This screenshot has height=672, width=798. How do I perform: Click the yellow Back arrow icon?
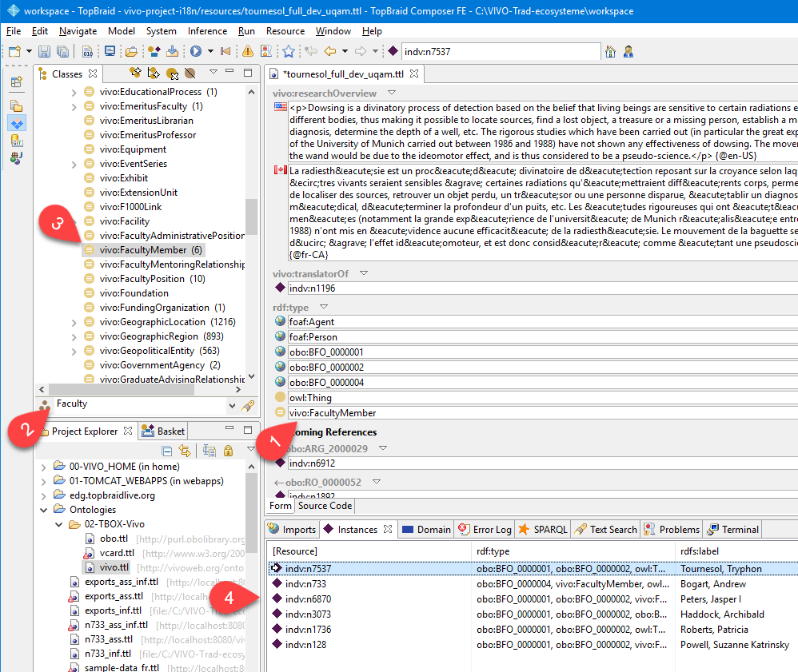tap(330, 51)
